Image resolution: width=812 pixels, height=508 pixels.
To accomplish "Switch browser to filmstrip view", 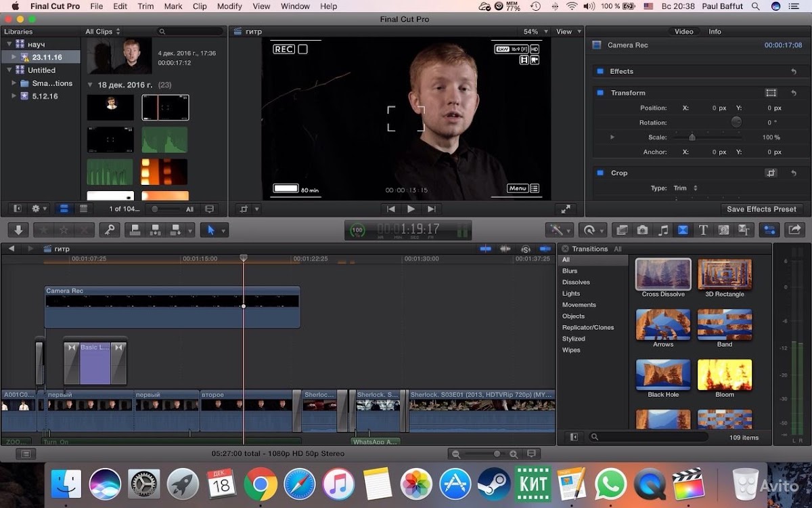I will (x=64, y=209).
